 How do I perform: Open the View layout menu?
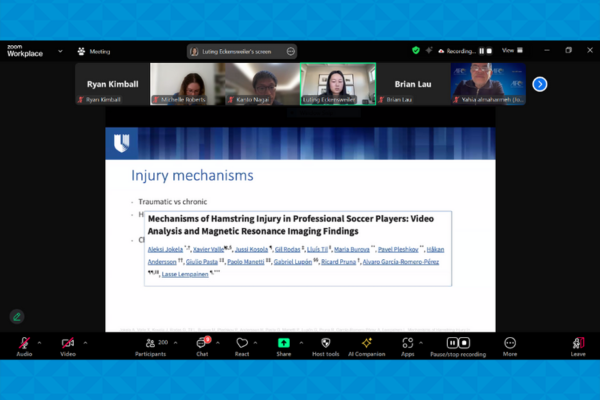point(508,50)
